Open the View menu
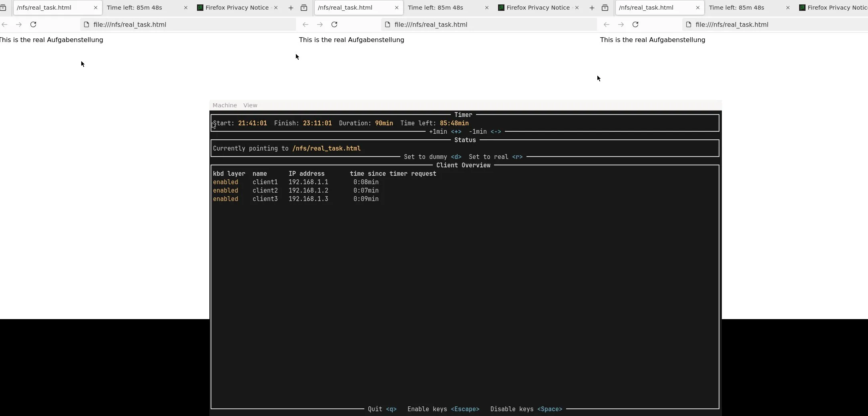The width and height of the screenshot is (868, 416). click(x=250, y=105)
